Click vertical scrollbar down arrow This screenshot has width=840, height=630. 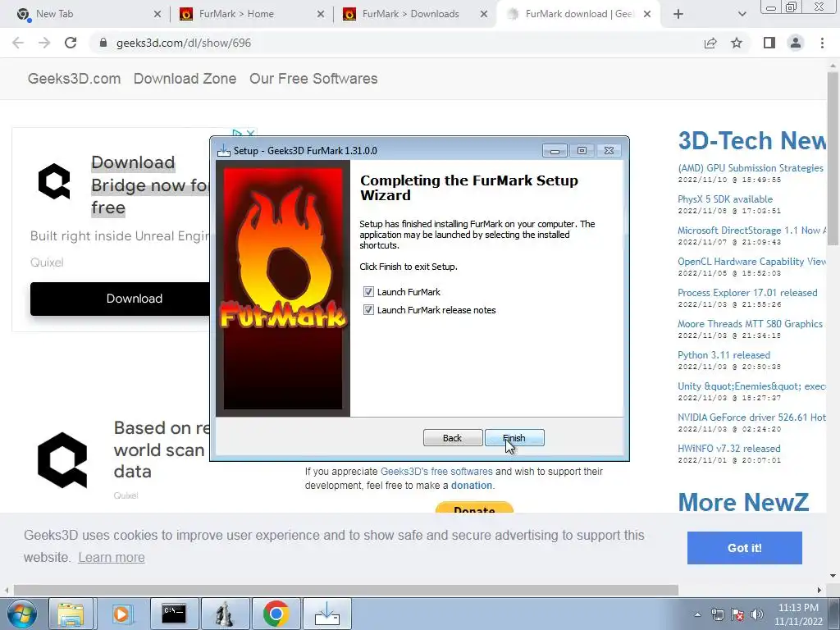pos(833,576)
